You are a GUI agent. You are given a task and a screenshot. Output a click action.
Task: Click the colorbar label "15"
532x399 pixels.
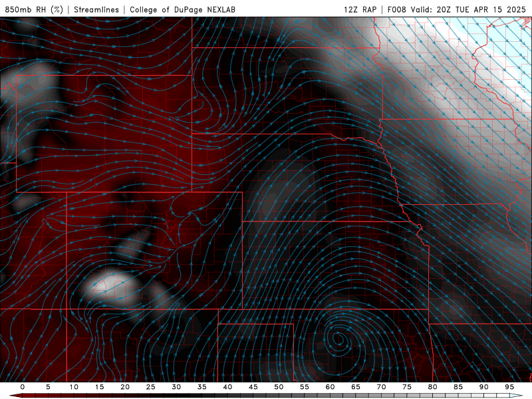[x=99, y=387]
